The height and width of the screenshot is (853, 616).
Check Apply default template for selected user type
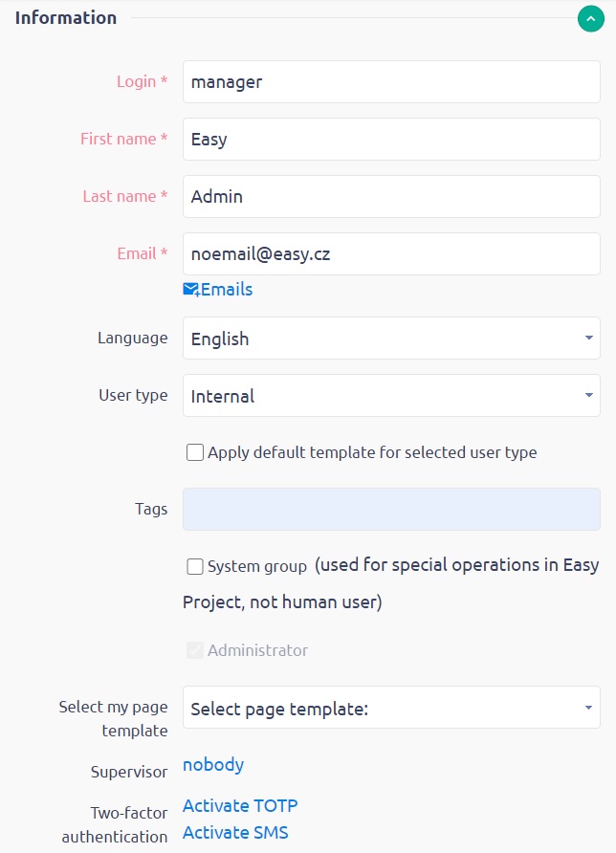[x=195, y=451]
